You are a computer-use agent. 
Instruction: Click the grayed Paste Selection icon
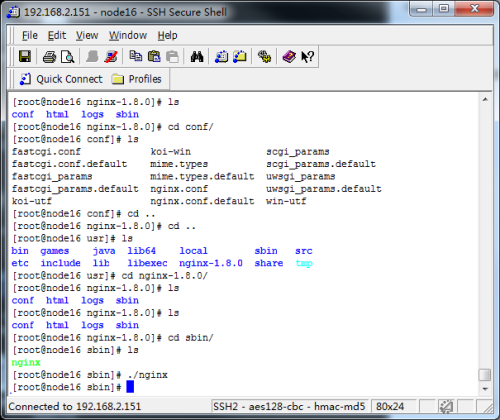[x=172, y=56]
